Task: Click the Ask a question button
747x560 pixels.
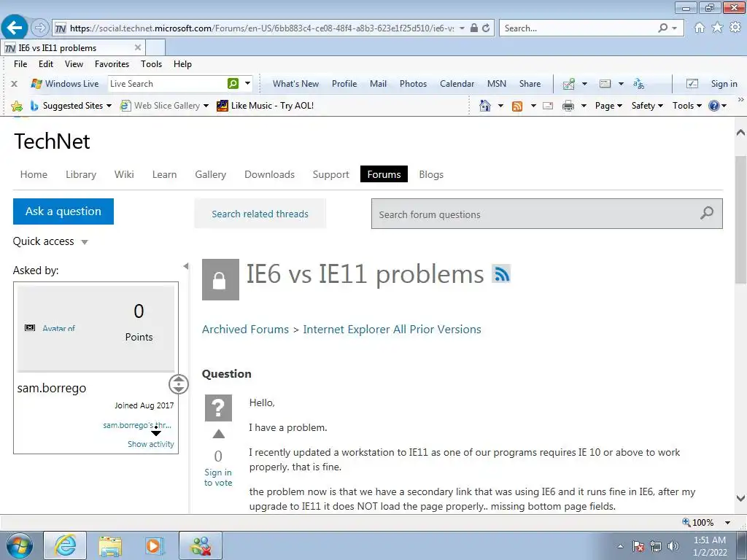Action: (63, 211)
